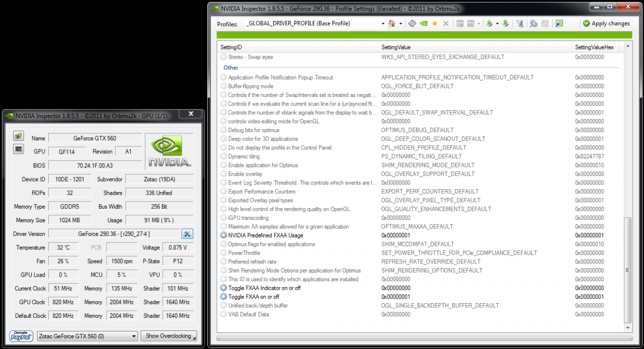
Task: Click the NVIDIA logo image in the GPU window
Action: 169,151
